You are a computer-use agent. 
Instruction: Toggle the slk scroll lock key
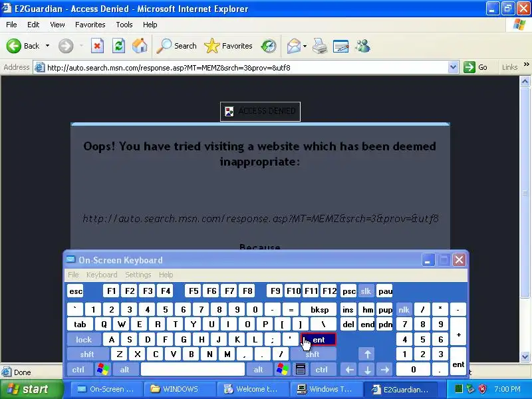point(366,291)
